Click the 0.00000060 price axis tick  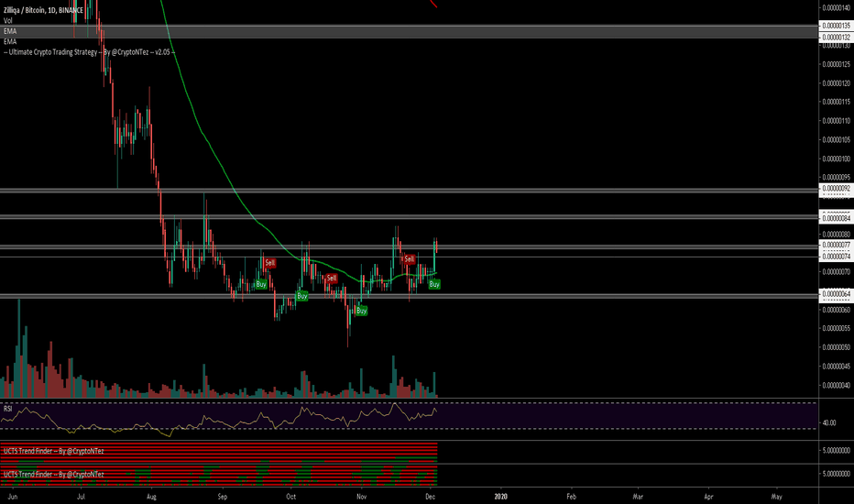point(836,310)
